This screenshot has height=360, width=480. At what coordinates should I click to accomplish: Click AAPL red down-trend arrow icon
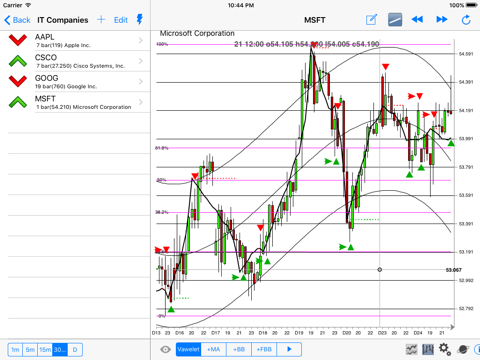pyautogui.click(x=18, y=40)
